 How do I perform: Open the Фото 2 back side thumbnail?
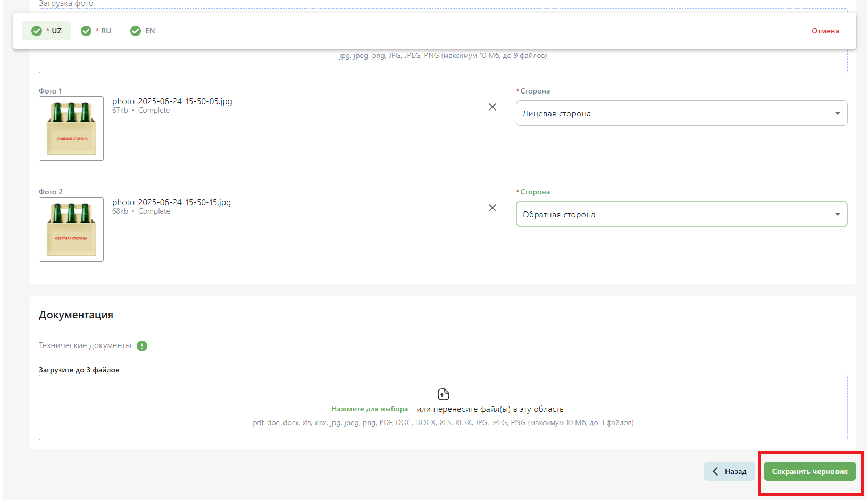[71, 230]
